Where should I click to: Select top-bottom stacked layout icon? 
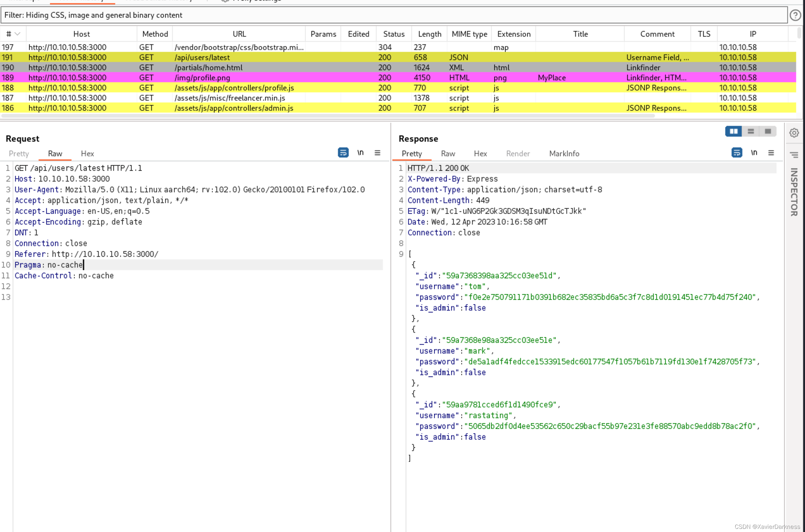click(x=751, y=131)
